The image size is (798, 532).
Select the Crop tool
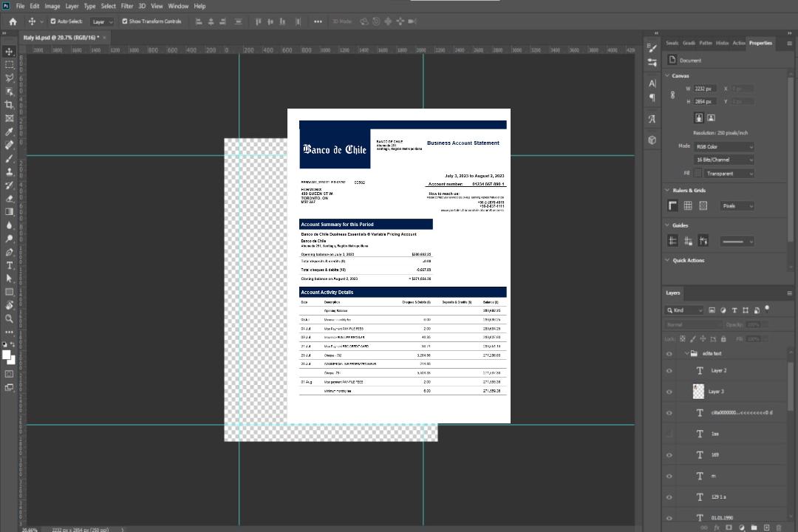9,105
